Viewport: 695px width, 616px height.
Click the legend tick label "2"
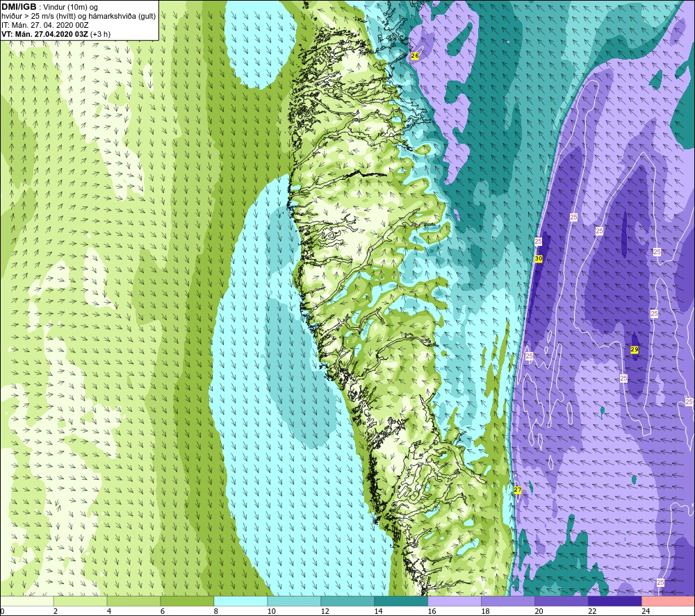pos(56,611)
